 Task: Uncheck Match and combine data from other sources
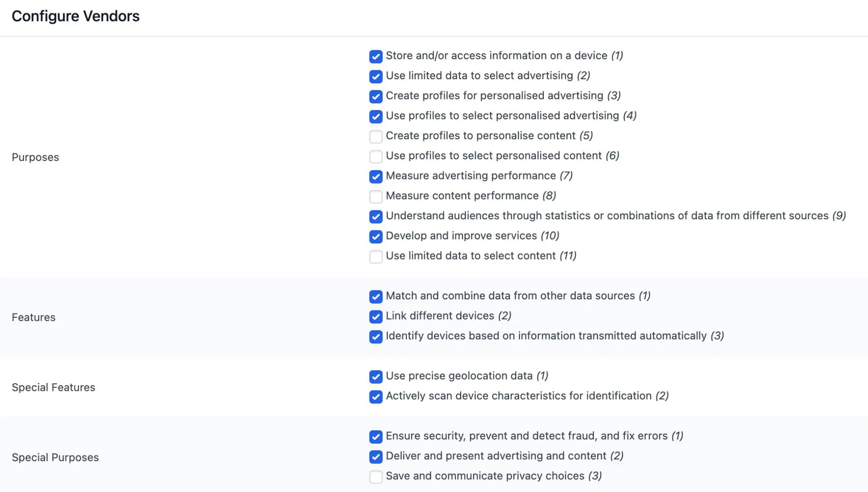point(376,296)
